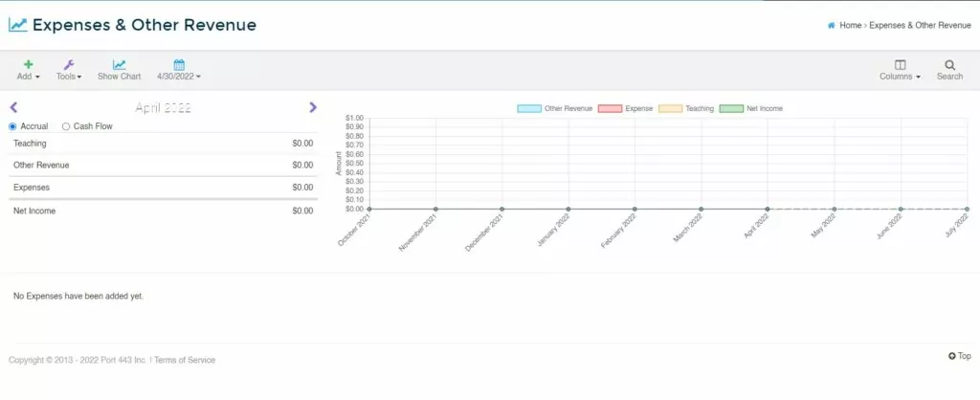Click the home icon in breadcrumb
Screen dimensions: 980x400
pyautogui.click(x=832, y=26)
